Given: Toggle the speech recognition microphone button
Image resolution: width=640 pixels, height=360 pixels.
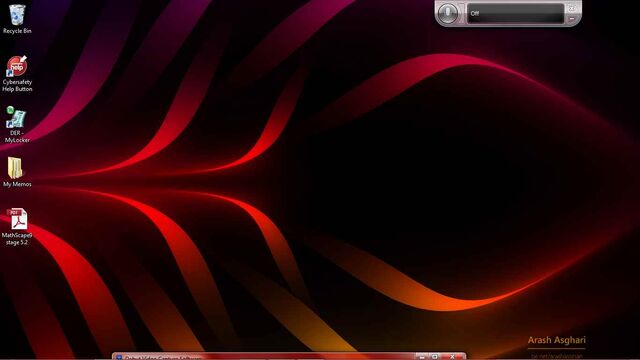Looking at the screenshot, I should click(448, 13).
